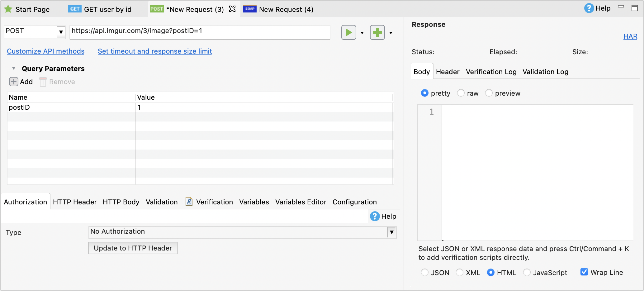
Task: Collapse the Query Parameters section
Action: (14, 68)
